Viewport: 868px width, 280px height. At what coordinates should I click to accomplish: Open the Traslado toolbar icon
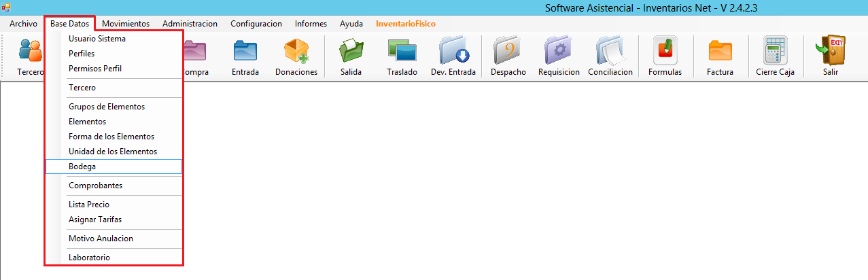[402, 52]
